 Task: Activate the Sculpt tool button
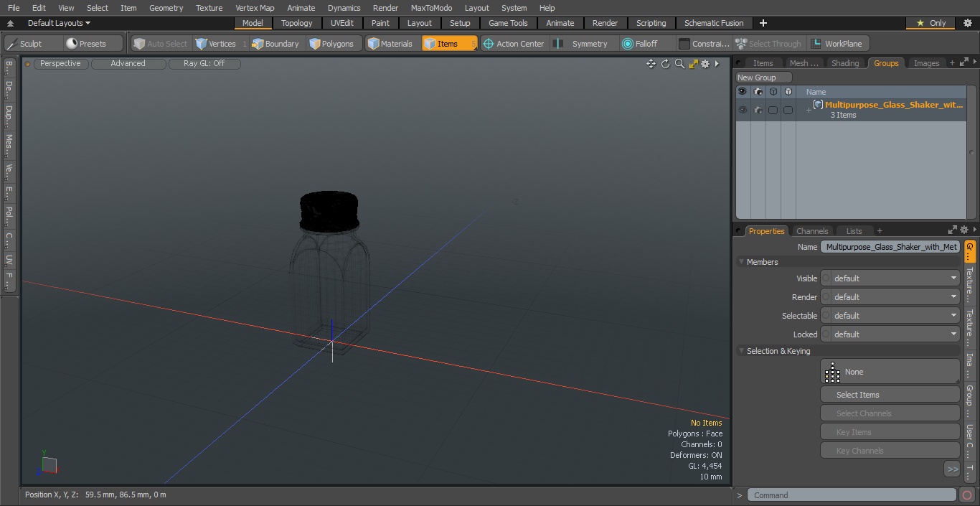click(x=32, y=44)
